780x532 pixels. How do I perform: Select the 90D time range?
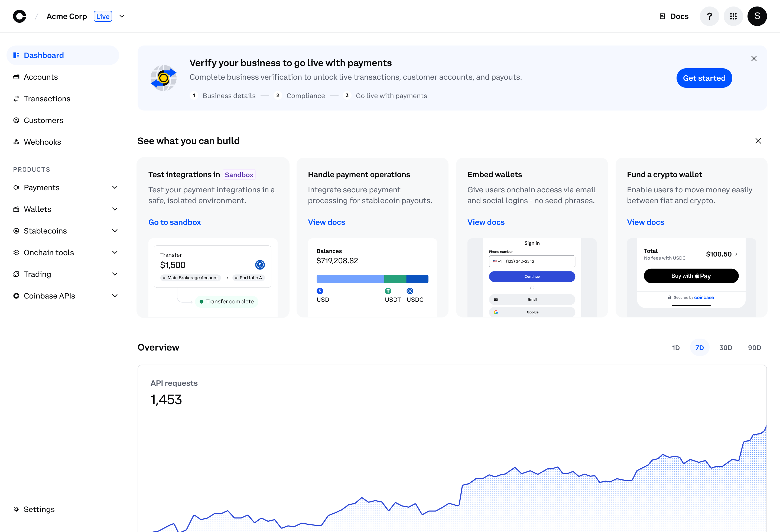(x=755, y=348)
